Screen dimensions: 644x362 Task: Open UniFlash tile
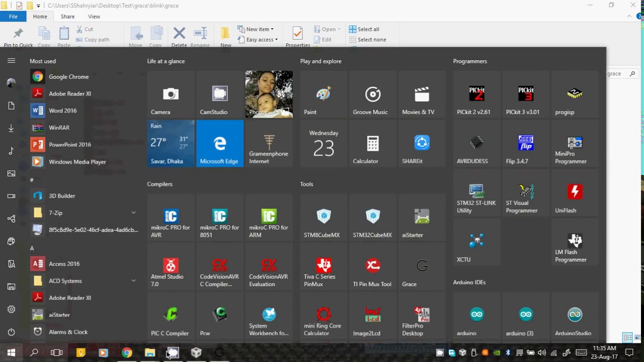pos(575,193)
